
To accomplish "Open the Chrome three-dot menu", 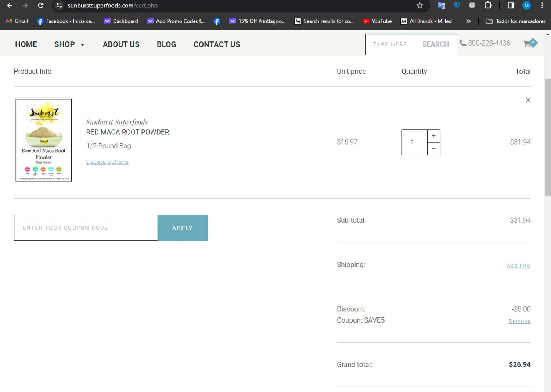I will [542, 6].
